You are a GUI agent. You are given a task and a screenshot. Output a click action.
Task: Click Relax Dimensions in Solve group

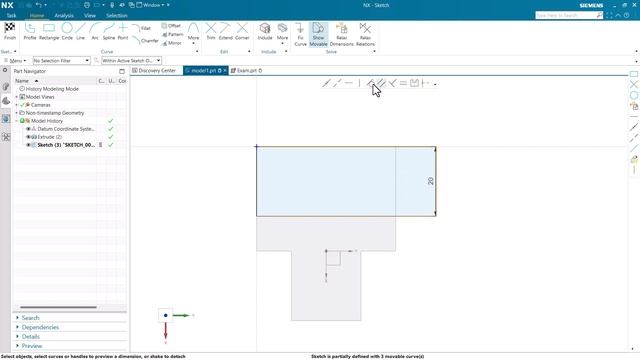(x=341, y=34)
